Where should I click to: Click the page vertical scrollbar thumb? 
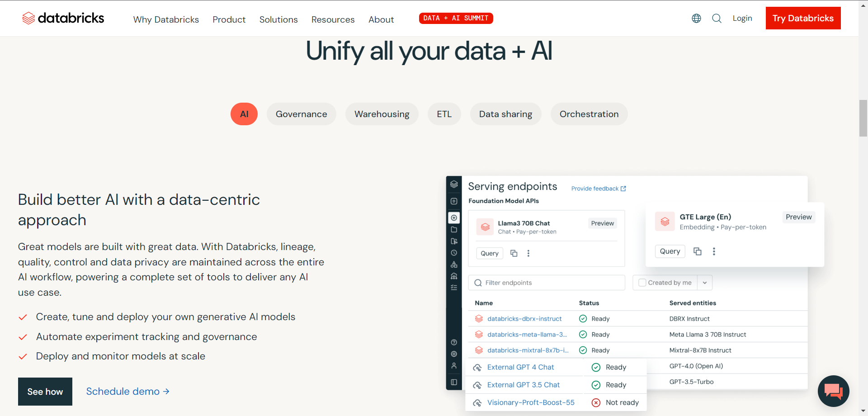click(863, 118)
